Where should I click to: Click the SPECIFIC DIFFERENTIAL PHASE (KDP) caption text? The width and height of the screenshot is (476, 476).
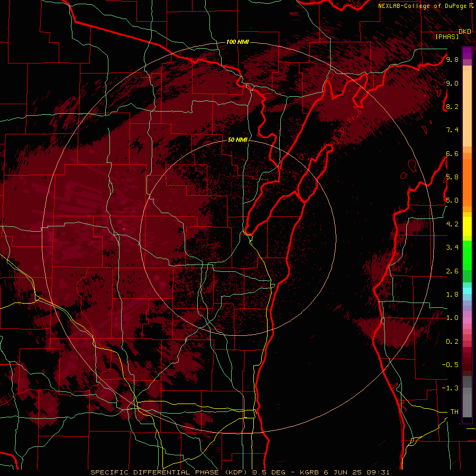(170, 472)
